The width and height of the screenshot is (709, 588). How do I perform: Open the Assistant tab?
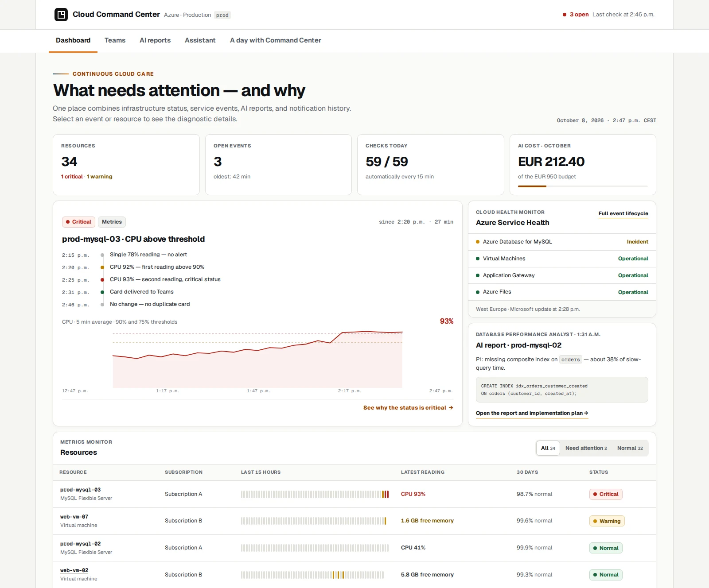200,40
